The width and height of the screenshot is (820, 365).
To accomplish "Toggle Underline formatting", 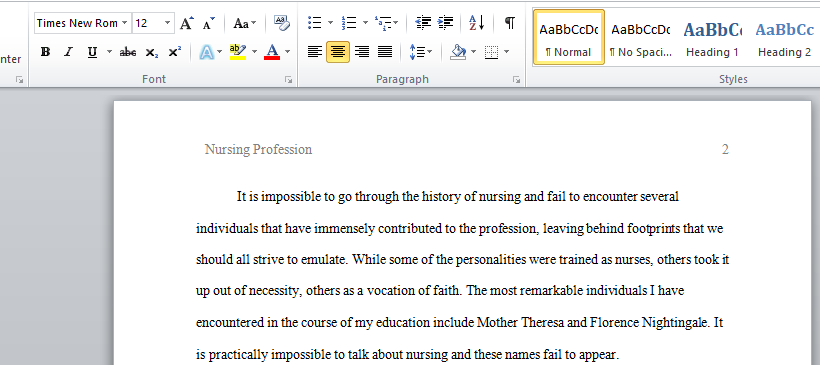I will 93,52.
